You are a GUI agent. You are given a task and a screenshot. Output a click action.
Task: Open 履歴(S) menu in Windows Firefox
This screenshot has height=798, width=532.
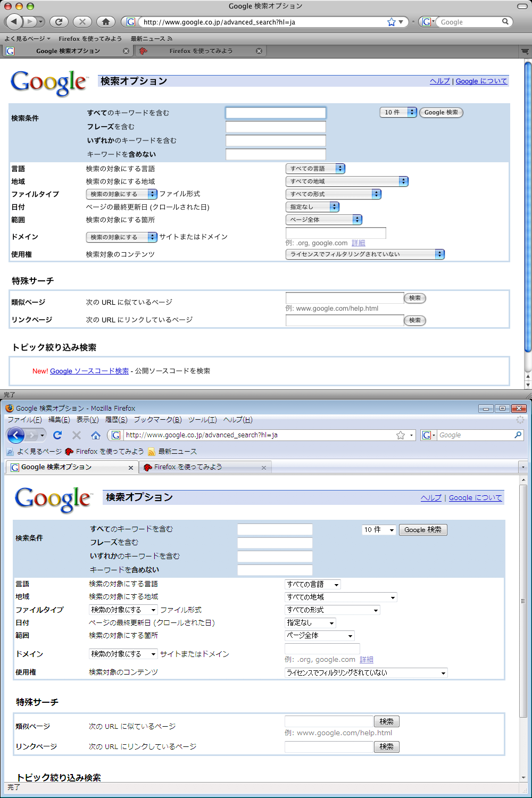coord(117,420)
